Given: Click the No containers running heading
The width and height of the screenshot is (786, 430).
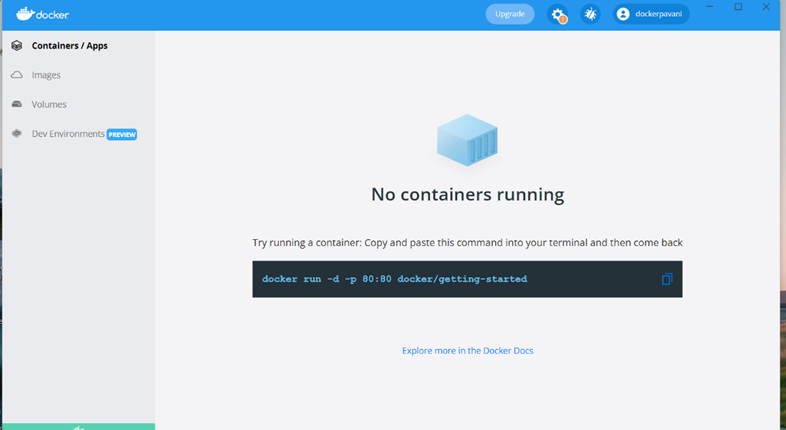Looking at the screenshot, I should 468,194.
